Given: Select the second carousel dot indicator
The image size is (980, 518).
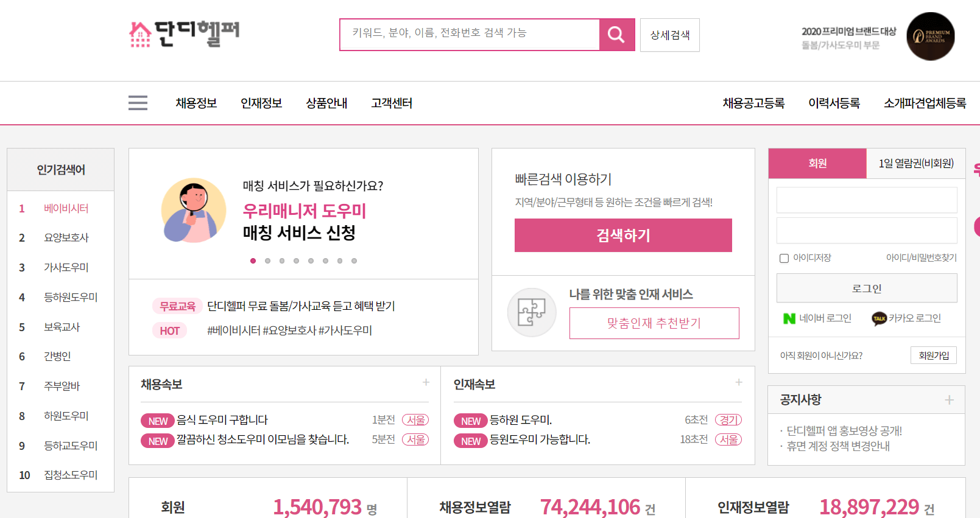Looking at the screenshot, I should 267,261.
